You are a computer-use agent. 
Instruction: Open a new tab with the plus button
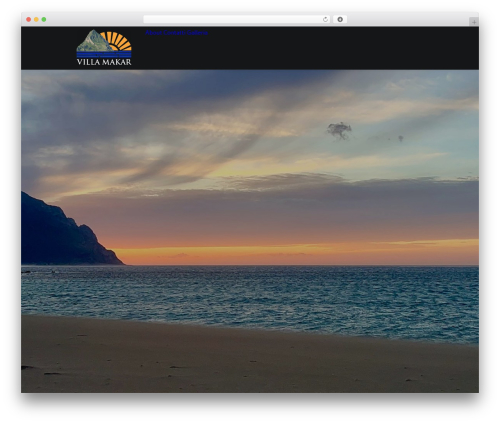pyautogui.click(x=474, y=22)
